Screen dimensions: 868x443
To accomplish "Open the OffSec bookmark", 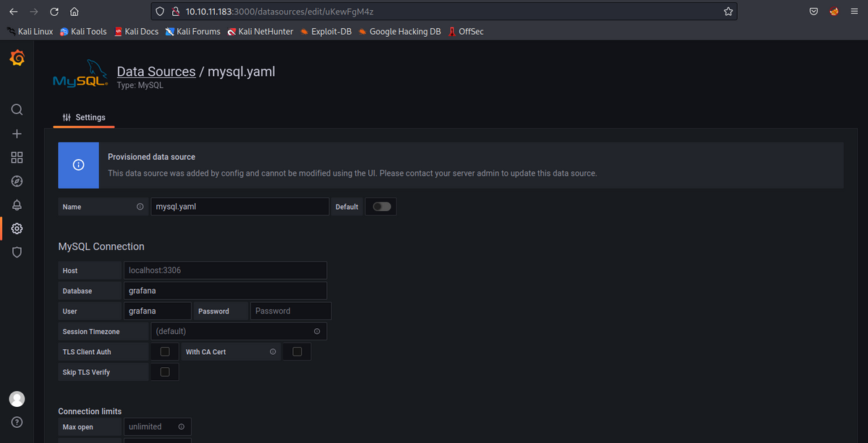I will click(x=466, y=32).
